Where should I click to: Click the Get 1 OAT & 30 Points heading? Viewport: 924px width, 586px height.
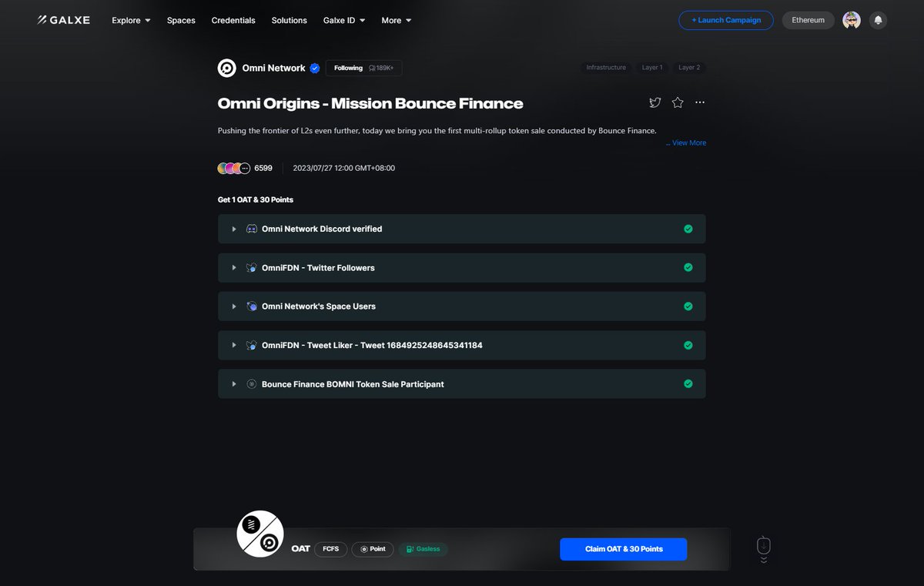[x=256, y=199]
